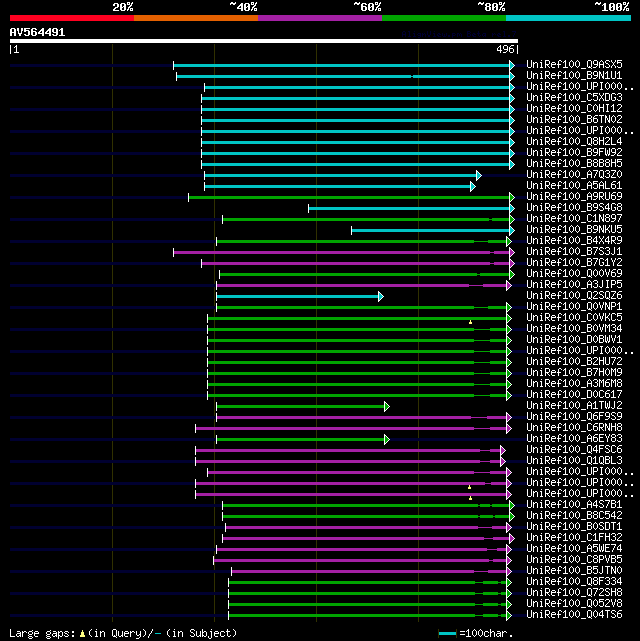
Task: Select the UniRef100_A5AL61 label
Action: tap(574, 186)
